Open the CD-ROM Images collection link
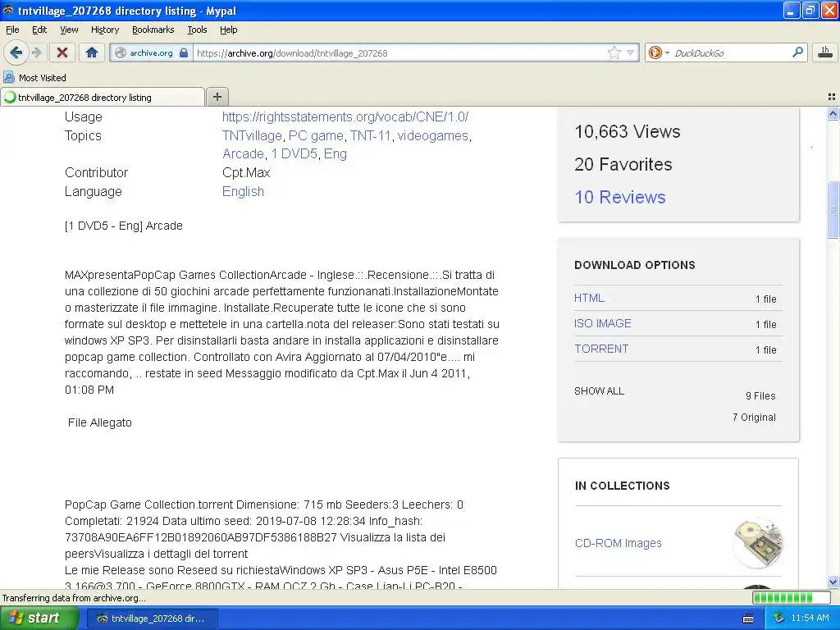Screen dimensions: 840x630 click(x=618, y=543)
